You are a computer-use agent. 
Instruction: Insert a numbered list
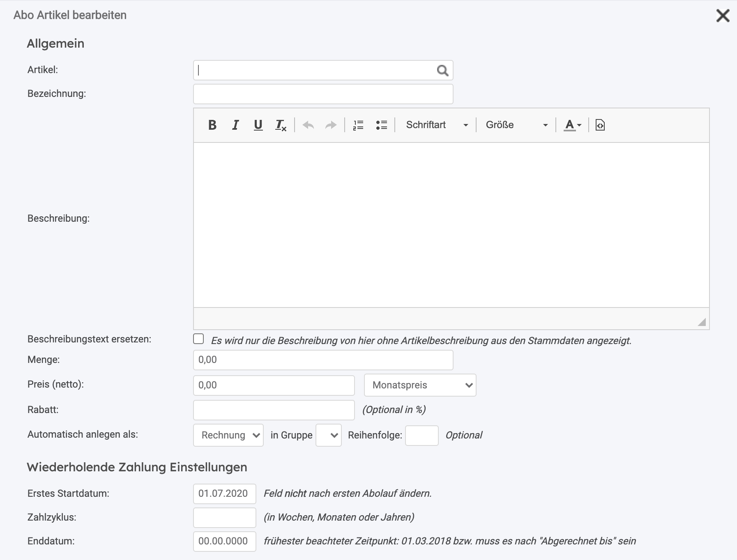tap(358, 125)
